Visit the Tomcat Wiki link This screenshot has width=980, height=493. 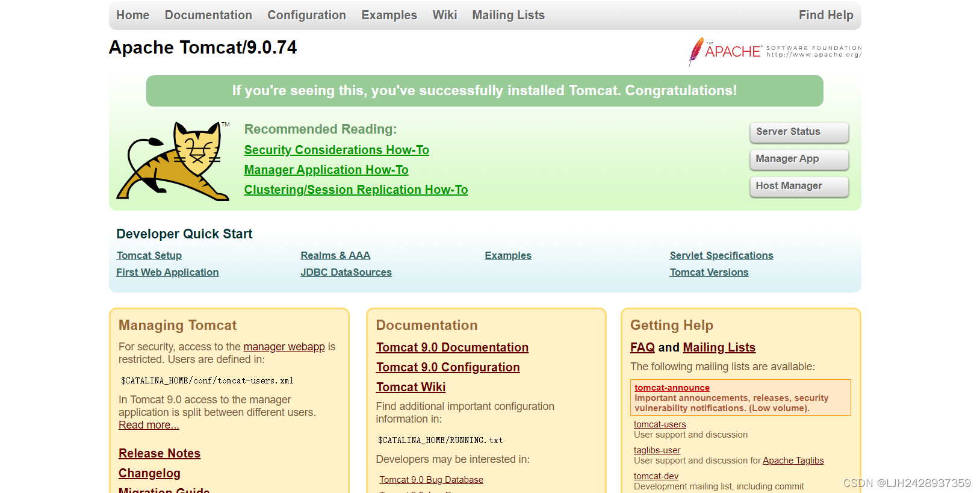click(x=411, y=387)
